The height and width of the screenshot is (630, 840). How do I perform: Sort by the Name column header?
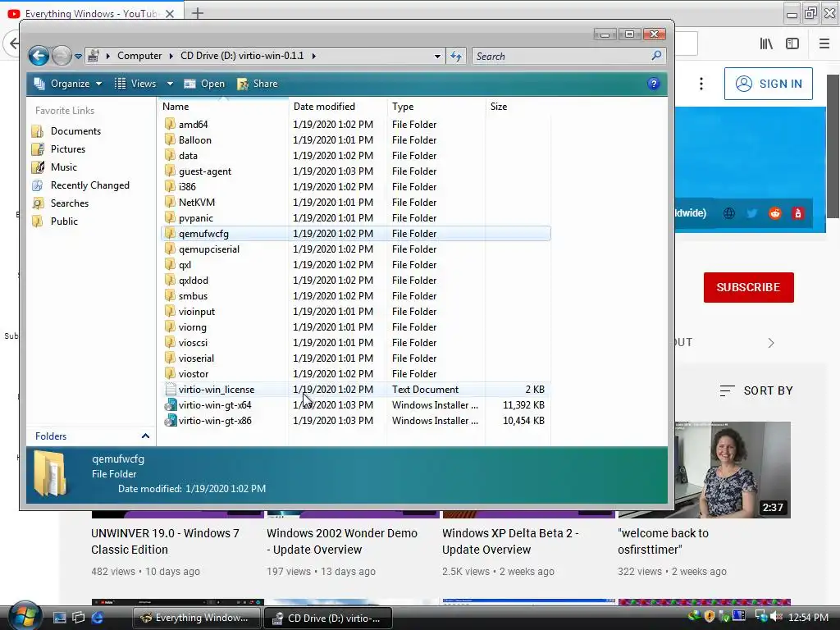pyautogui.click(x=224, y=107)
